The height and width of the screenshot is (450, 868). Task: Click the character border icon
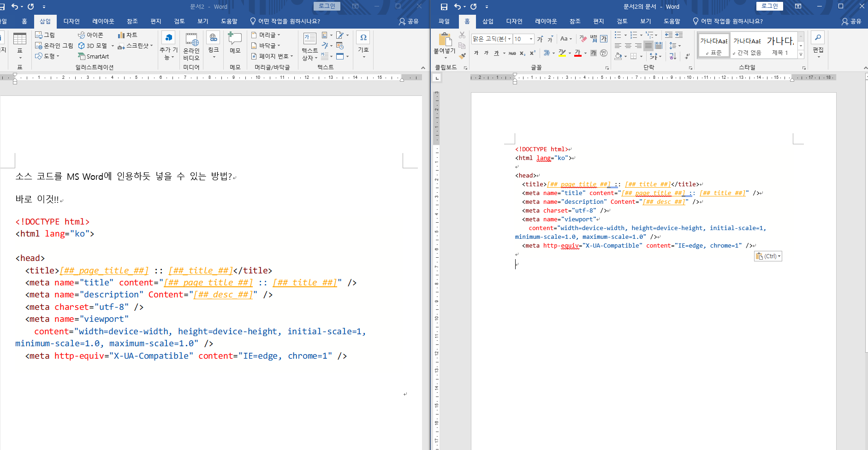click(604, 39)
